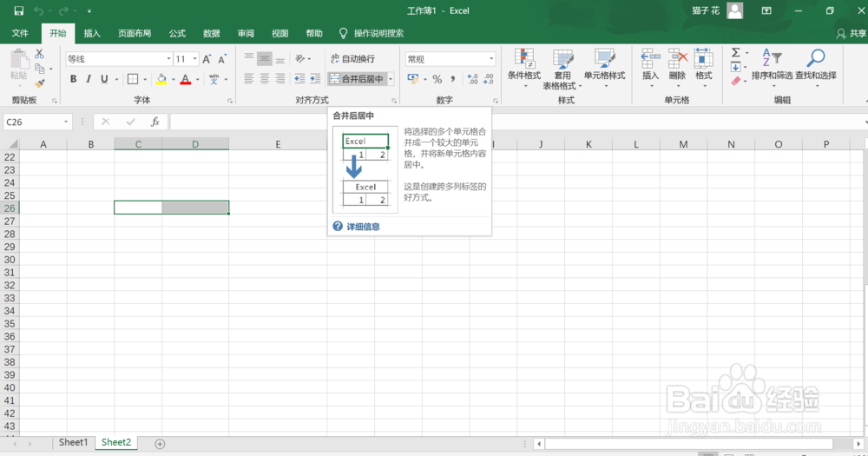
Task: Open 套用表格格式 table format menu
Action: [x=562, y=69]
